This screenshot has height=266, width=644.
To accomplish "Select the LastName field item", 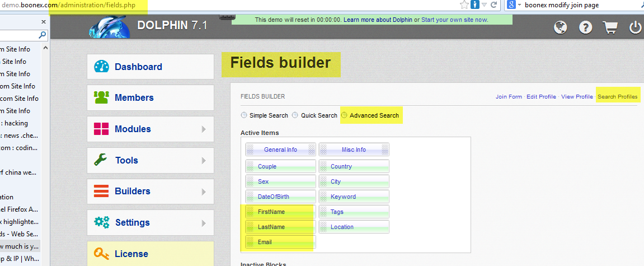I will tap(280, 227).
